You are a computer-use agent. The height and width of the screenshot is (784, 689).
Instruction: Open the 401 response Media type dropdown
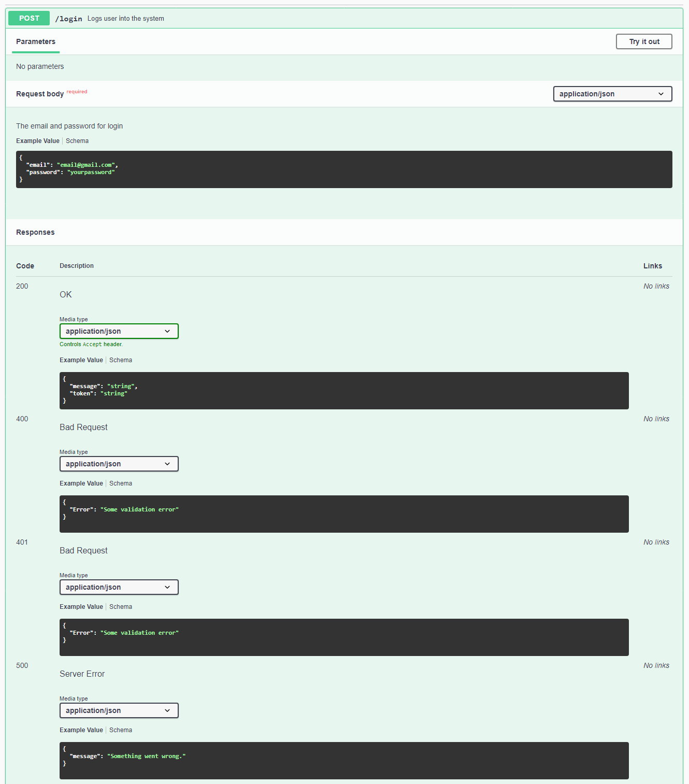click(119, 587)
